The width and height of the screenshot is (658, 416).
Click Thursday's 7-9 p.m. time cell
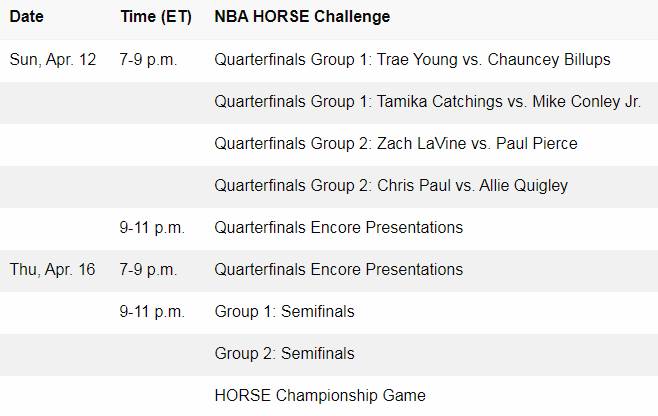pos(148,269)
